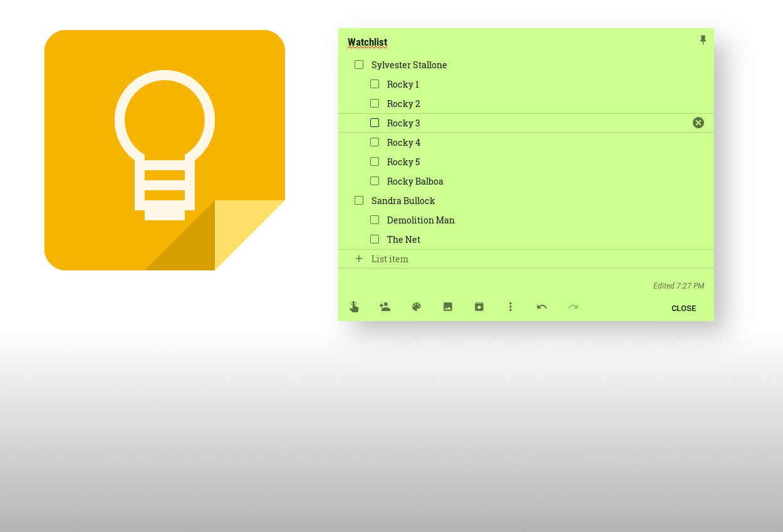The image size is (783, 532).
Task: Mark The Net as watched
Action: (x=375, y=239)
